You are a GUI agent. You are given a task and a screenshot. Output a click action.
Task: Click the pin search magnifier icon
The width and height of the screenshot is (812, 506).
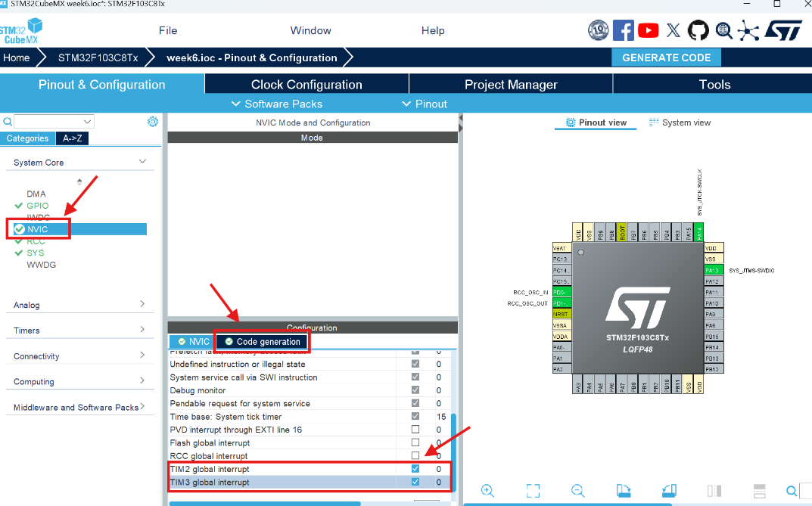[792, 490]
